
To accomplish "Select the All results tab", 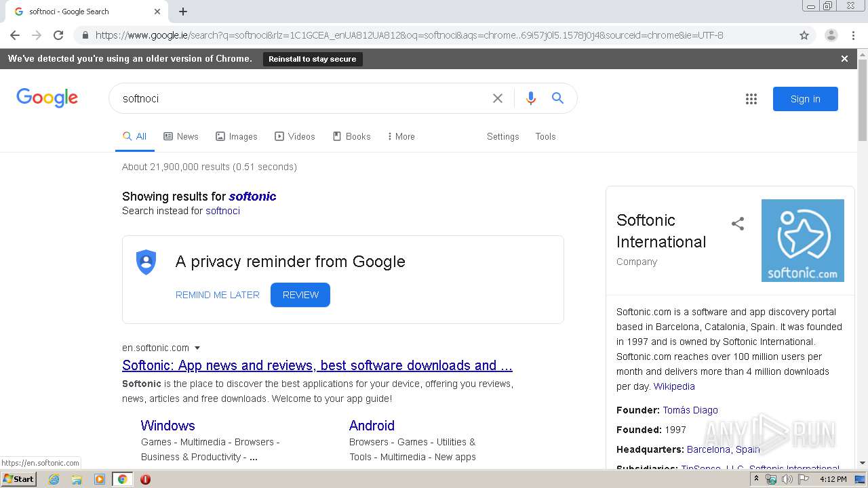I will [x=134, y=136].
